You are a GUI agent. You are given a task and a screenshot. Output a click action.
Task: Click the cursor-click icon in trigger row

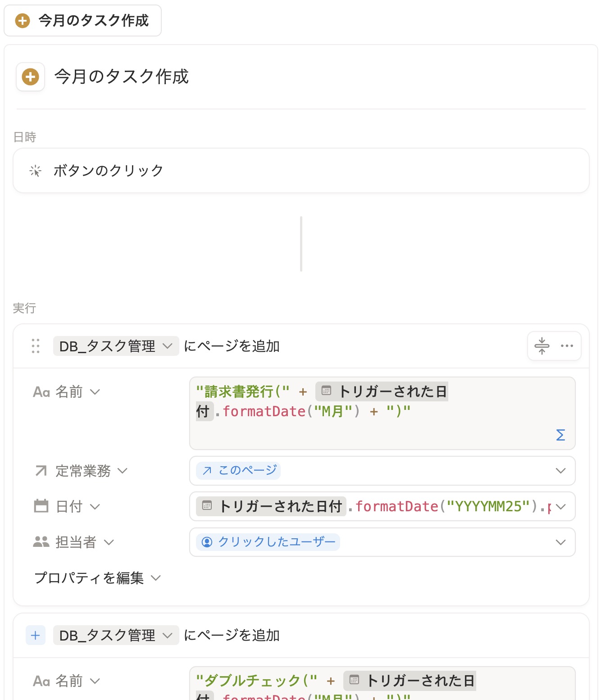coord(35,171)
